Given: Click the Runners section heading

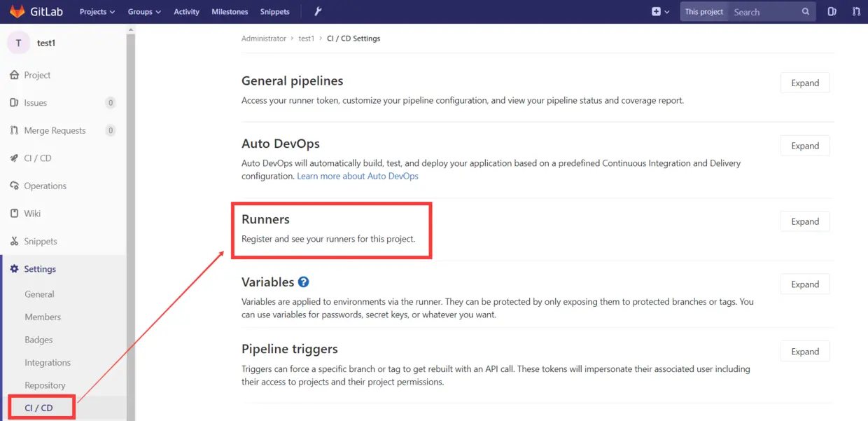Looking at the screenshot, I should pos(265,219).
